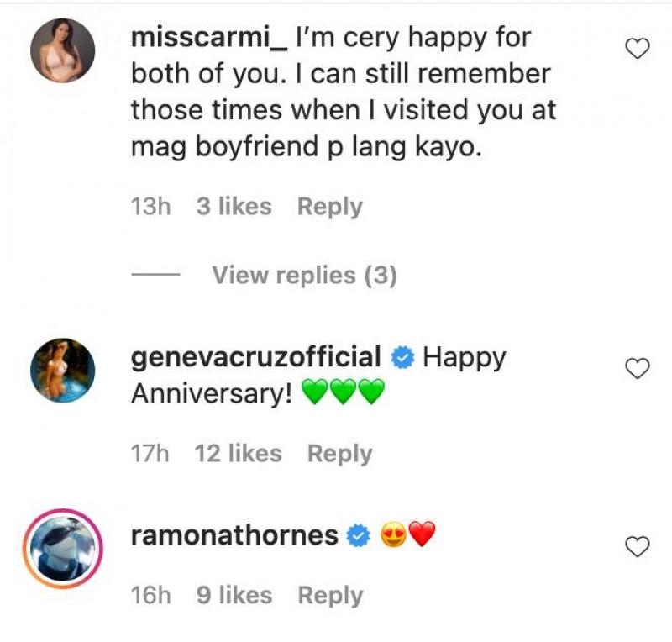View the 3 likes on misscarmi_ comment
The image size is (672, 642).
[x=234, y=207]
